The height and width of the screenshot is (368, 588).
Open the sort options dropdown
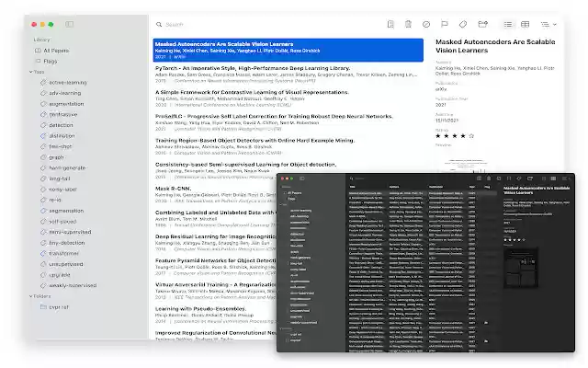[x=548, y=25]
